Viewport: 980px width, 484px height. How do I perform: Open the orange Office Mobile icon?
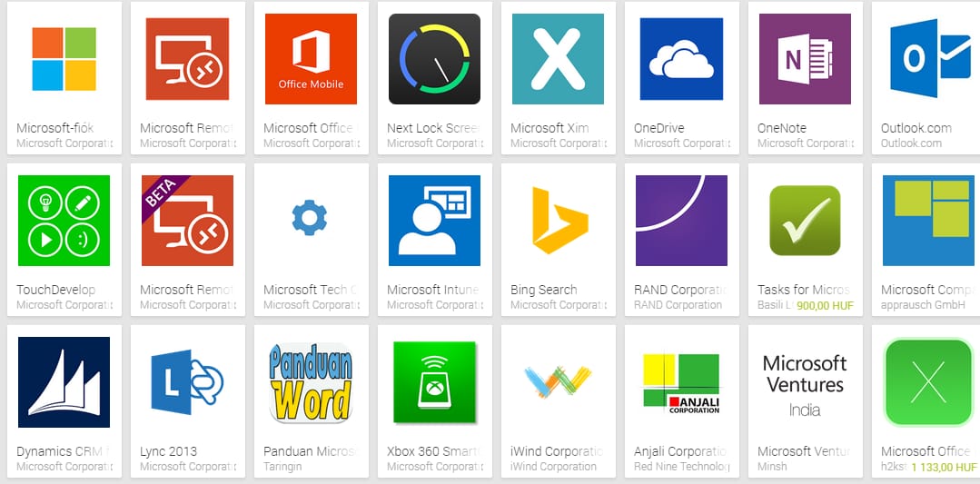[x=311, y=59]
